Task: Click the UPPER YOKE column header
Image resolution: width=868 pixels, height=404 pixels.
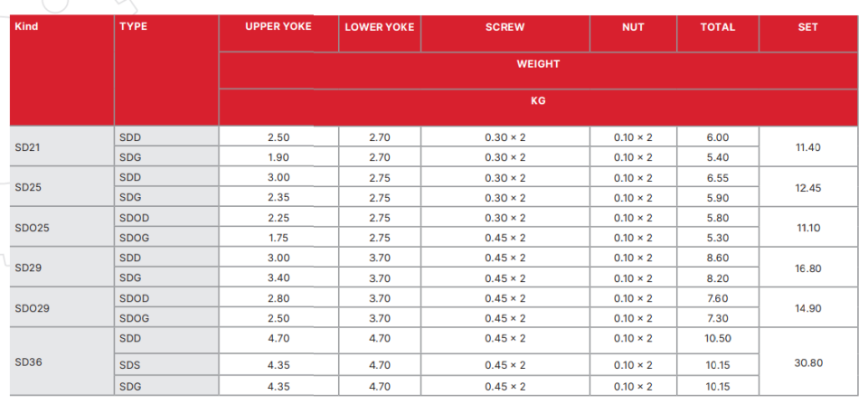Action: tap(278, 27)
